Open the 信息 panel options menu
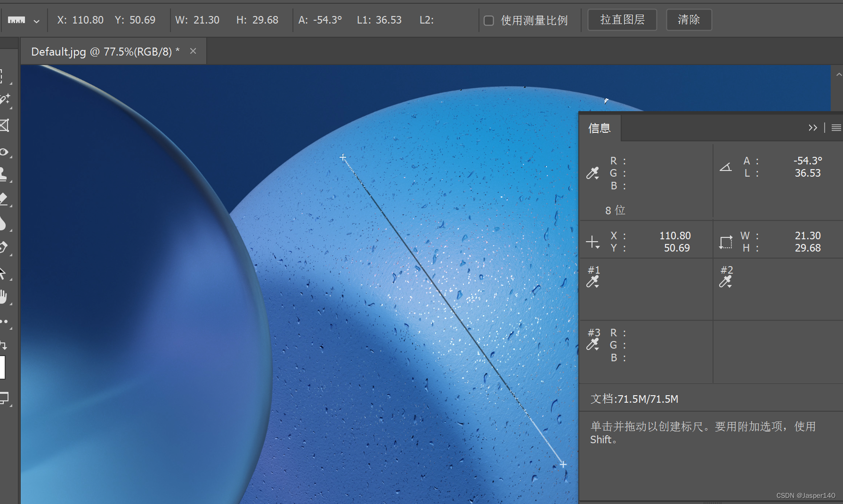 [x=836, y=128]
